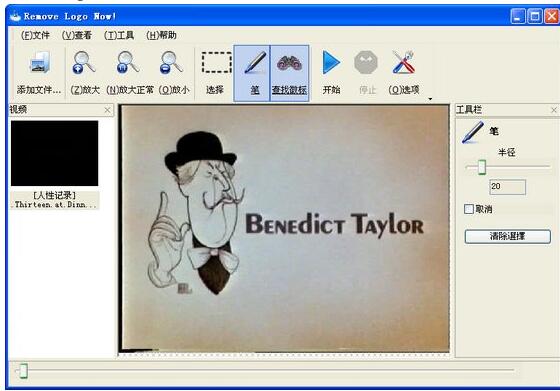Open Options (选项) via crossed tools icon
The image size is (560, 391).
click(404, 62)
